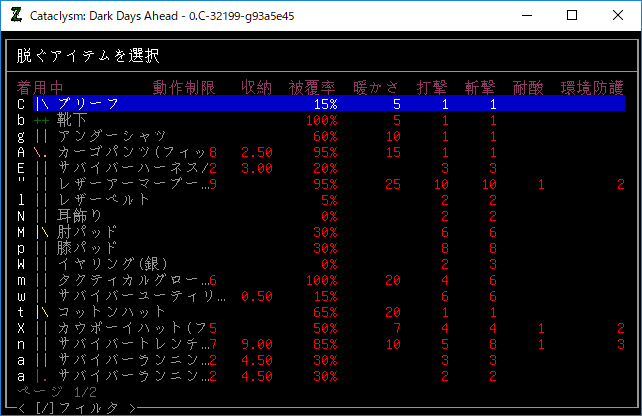Select the 肘パッド row

[88, 232]
